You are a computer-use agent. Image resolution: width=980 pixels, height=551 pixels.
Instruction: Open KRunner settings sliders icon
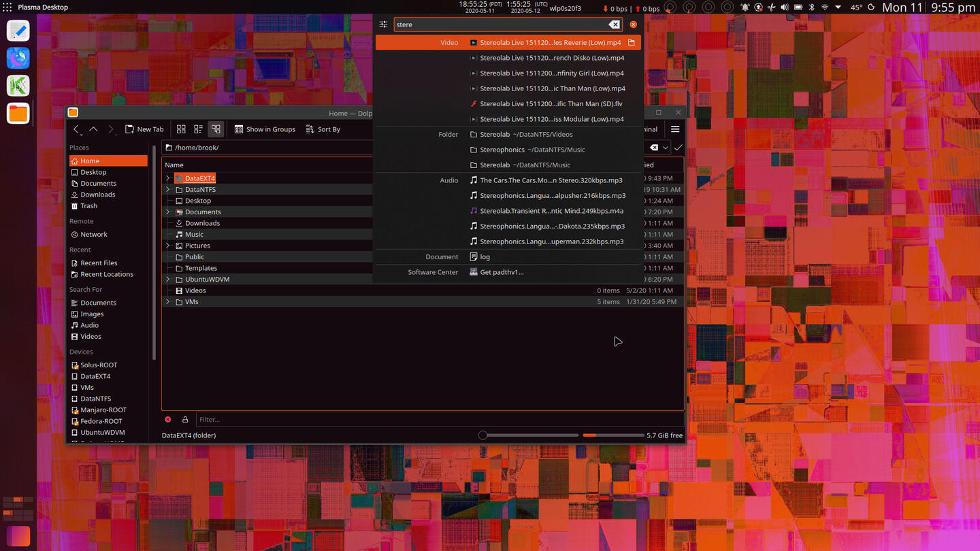pos(383,24)
